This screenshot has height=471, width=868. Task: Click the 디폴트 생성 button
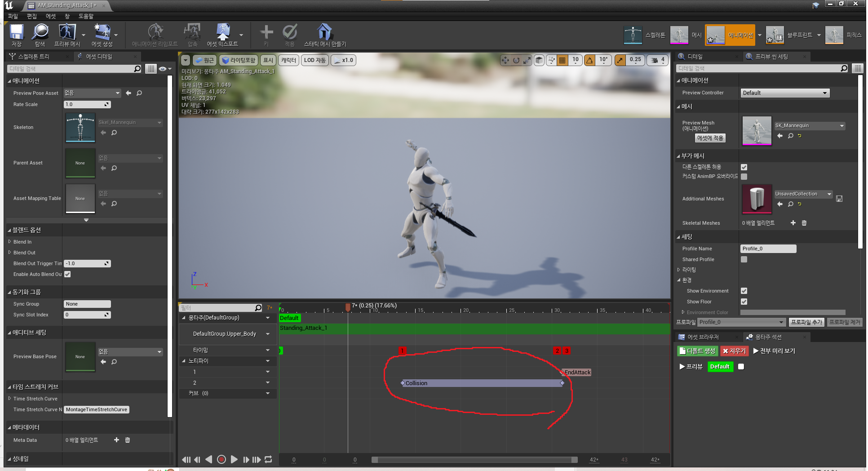(697, 351)
